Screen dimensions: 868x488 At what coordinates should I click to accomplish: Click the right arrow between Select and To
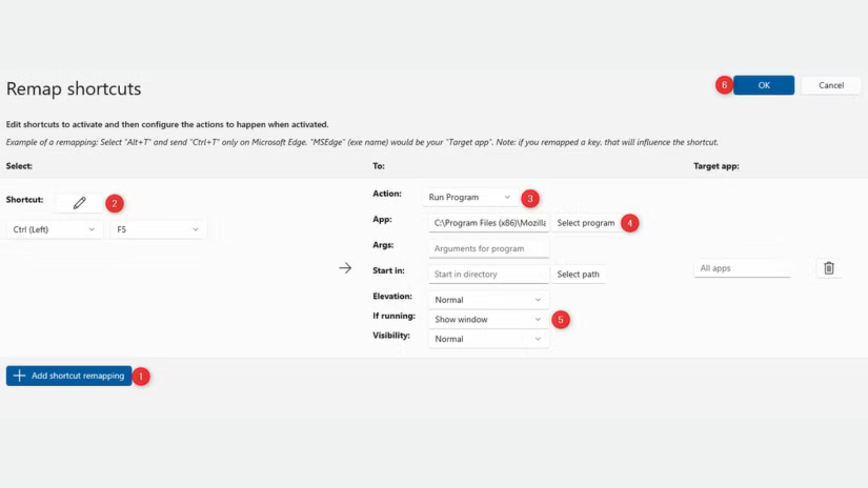pos(345,268)
